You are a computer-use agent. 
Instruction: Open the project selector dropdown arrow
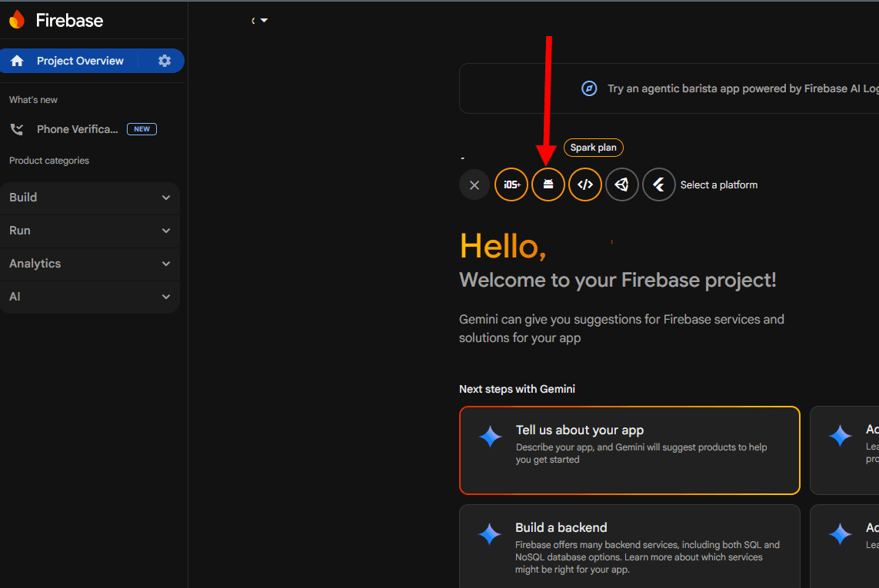(x=264, y=20)
